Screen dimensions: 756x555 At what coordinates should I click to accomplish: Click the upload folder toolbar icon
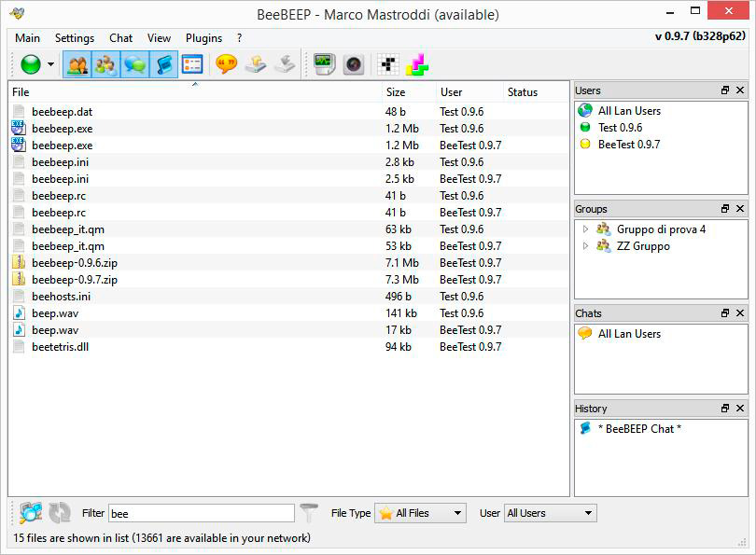(256, 64)
